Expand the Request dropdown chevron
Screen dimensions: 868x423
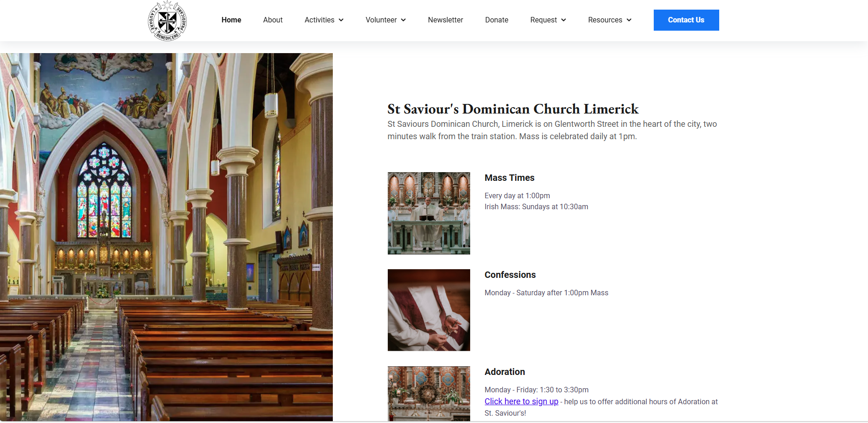pyautogui.click(x=564, y=20)
